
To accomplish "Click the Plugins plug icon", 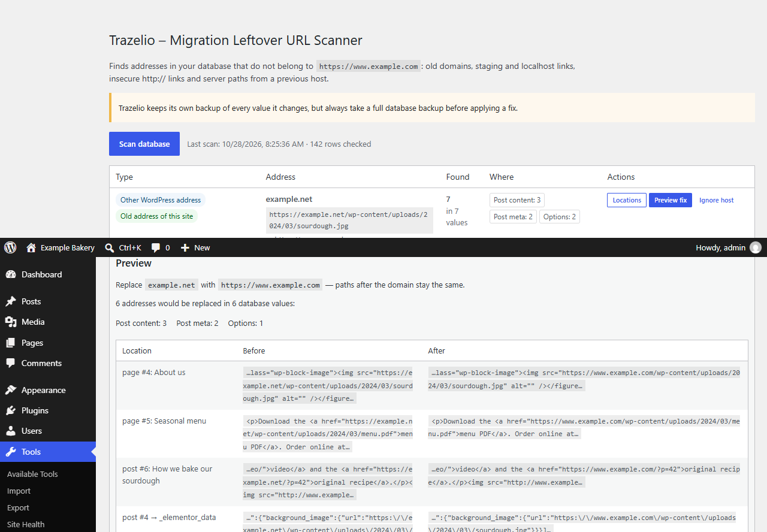I will point(11,410).
